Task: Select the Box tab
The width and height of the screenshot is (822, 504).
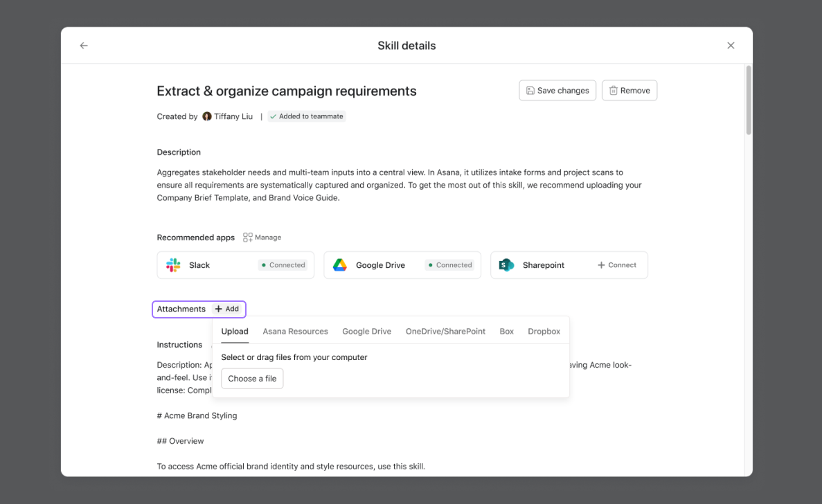Action: (506, 332)
